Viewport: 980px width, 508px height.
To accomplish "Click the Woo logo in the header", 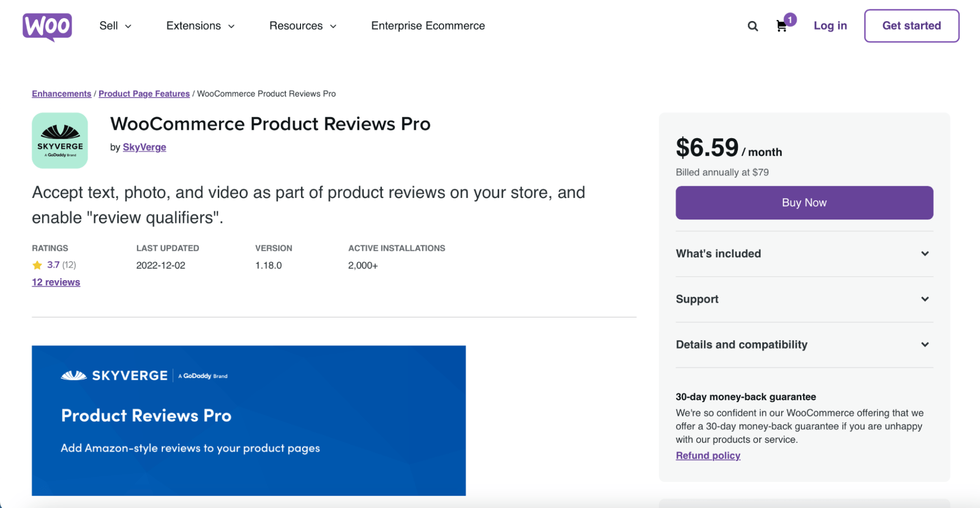I will click(x=47, y=26).
